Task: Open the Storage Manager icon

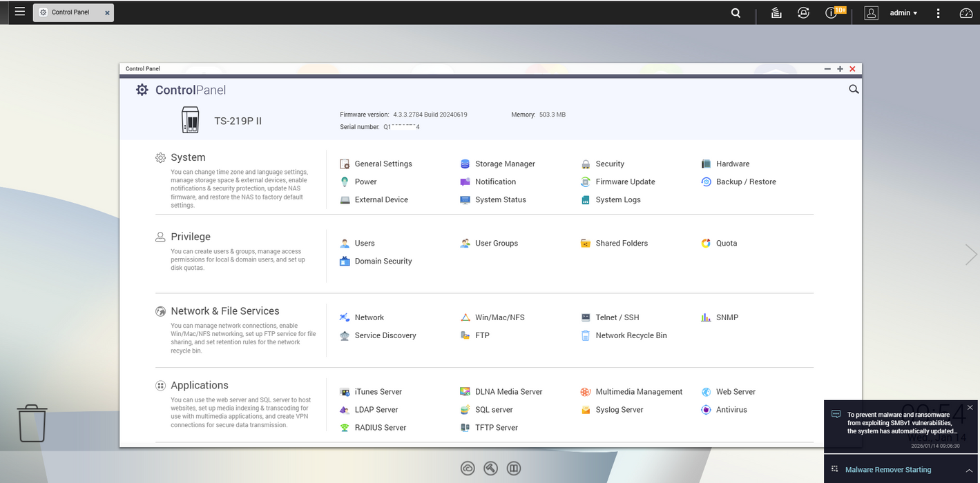Action: click(x=465, y=164)
